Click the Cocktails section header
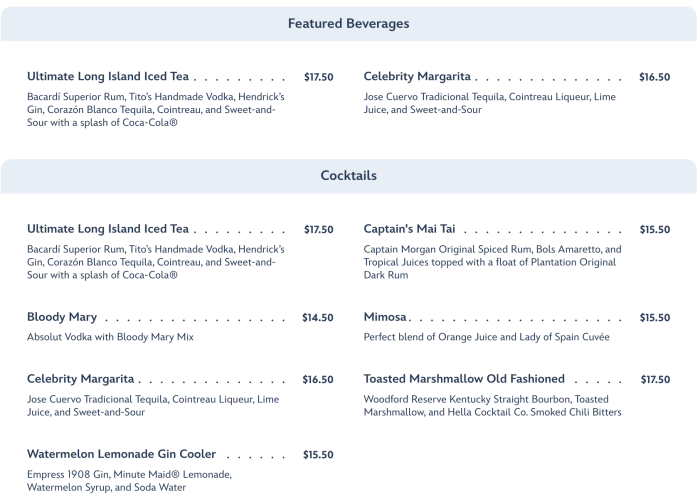Image resolution: width=700 pixels, height=499 pixels. (348, 175)
